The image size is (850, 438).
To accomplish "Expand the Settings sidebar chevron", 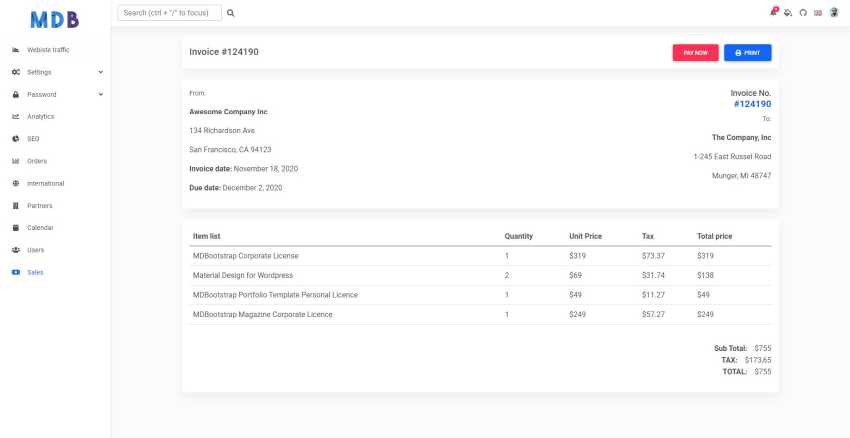I will point(101,72).
